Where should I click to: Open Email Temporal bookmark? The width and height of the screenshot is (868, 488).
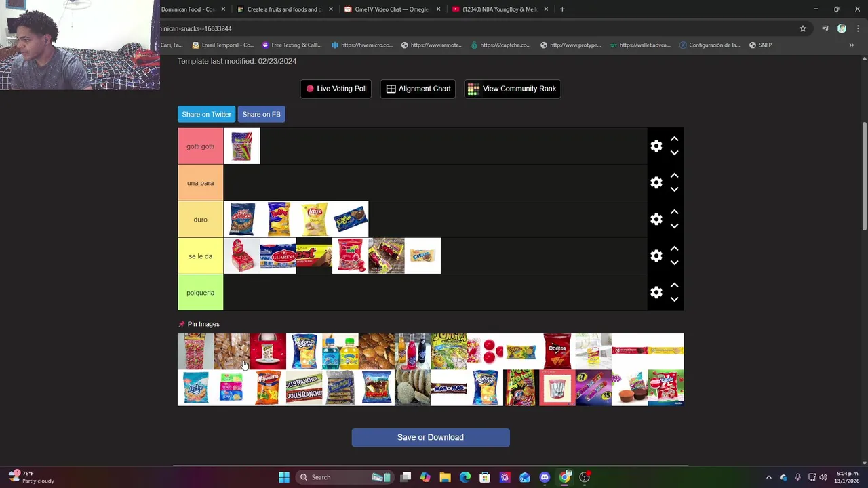(x=223, y=45)
